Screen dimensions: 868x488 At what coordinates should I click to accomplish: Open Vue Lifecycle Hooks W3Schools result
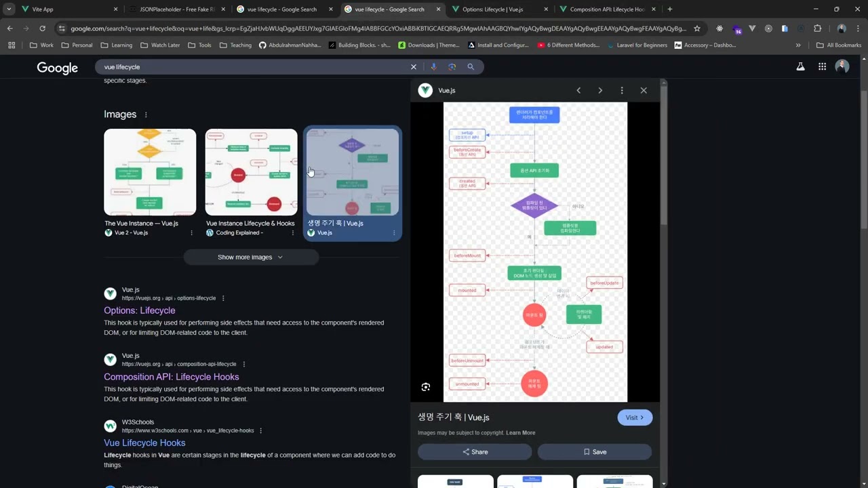(144, 443)
